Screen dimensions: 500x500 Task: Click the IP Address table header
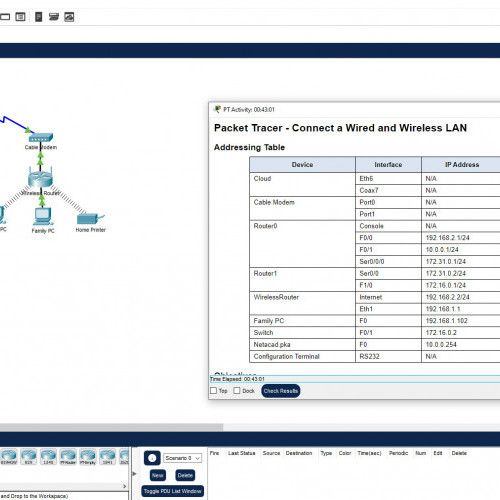[461, 165]
